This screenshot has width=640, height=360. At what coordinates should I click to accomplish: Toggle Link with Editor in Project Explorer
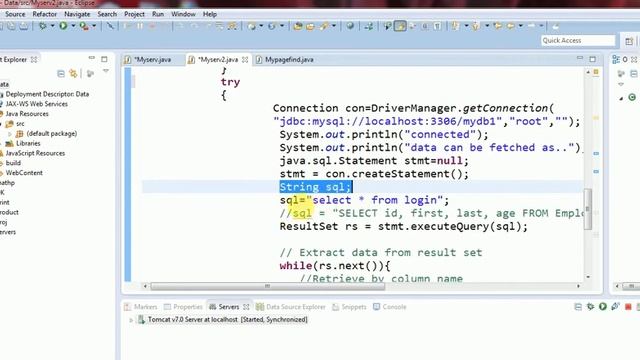coord(73,73)
